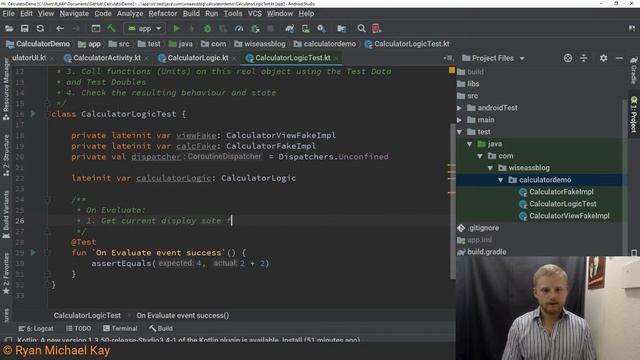Open Project panel settings gear
The image size is (640, 360).
click(x=603, y=58)
